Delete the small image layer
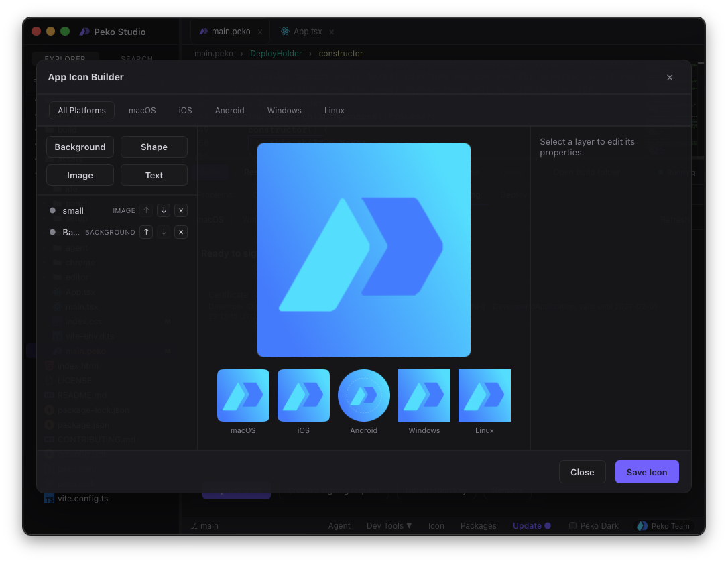Screen dimensions: 728x563 (x=181, y=210)
